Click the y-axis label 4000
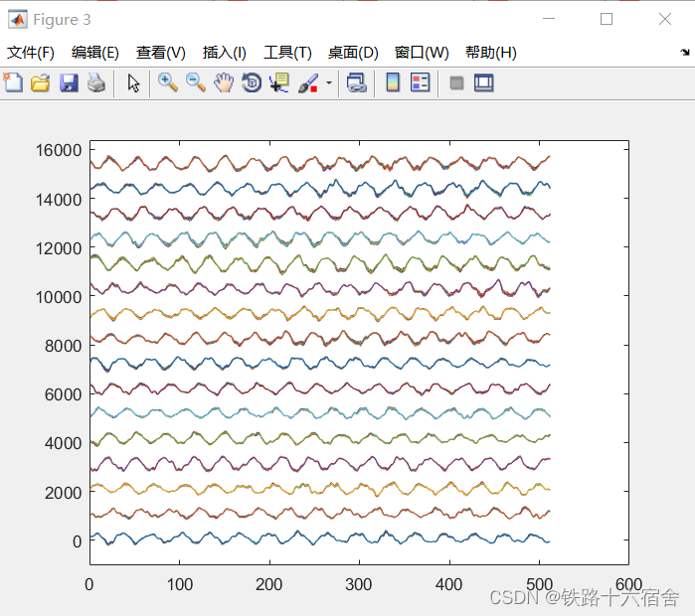Image resolution: width=695 pixels, height=616 pixels. click(63, 443)
